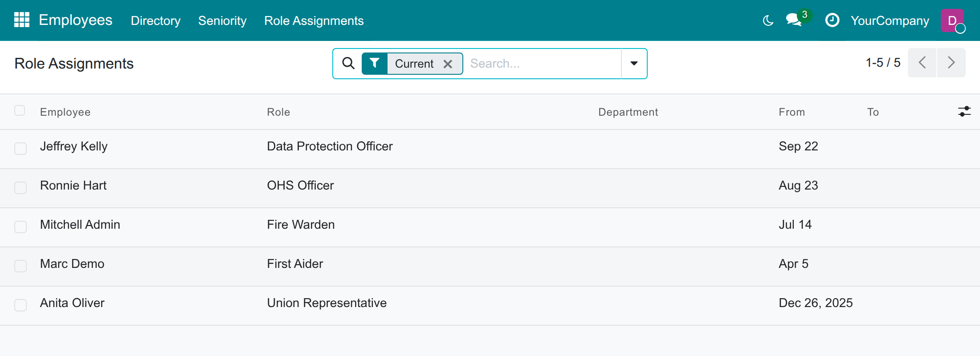Open the Seniority menu
This screenshot has width=980, height=356.
[x=222, y=21]
